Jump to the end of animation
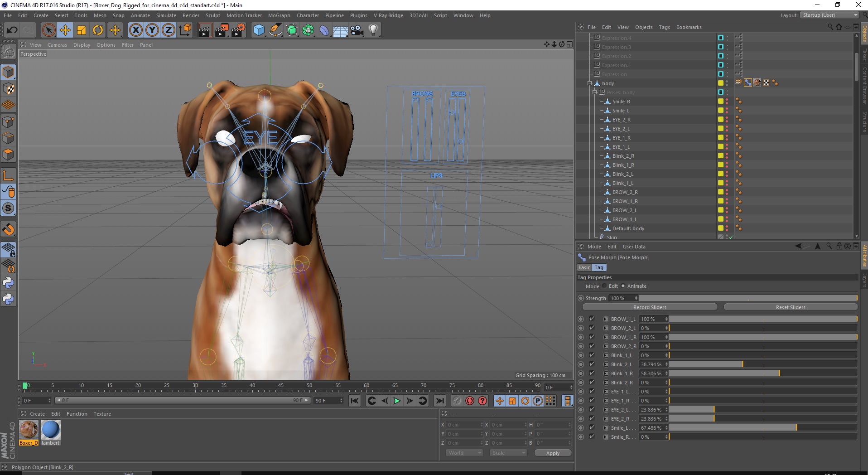This screenshot has height=475, width=868. [439, 401]
